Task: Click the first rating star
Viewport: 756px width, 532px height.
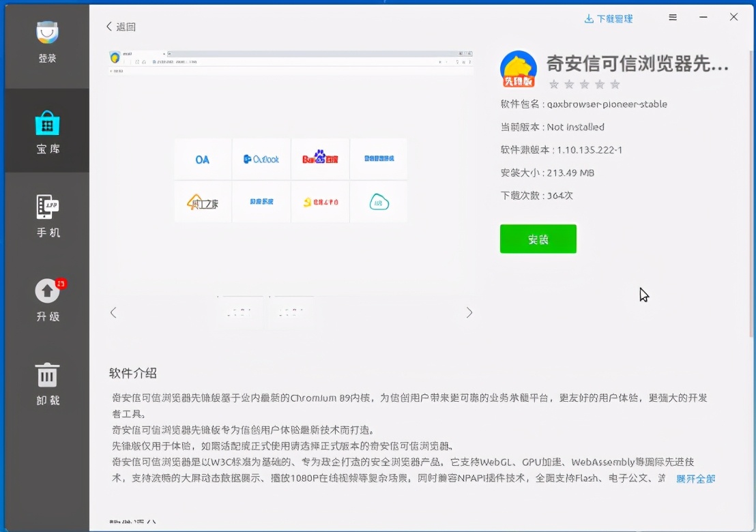Action: point(554,85)
